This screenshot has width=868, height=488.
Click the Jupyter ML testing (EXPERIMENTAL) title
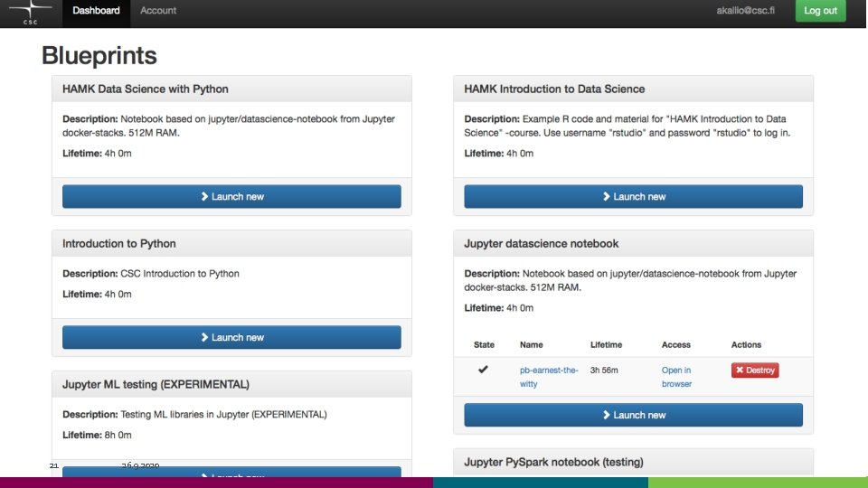coord(156,385)
